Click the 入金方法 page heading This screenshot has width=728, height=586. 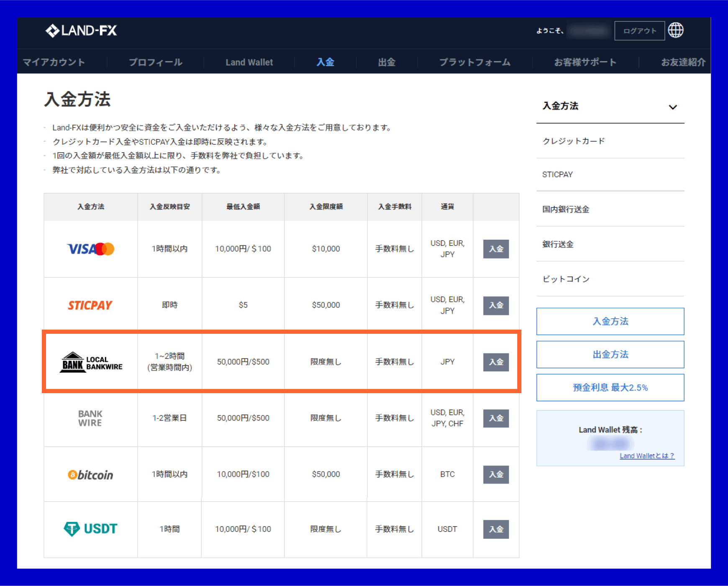pyautogui.click(x=77, y=100)
